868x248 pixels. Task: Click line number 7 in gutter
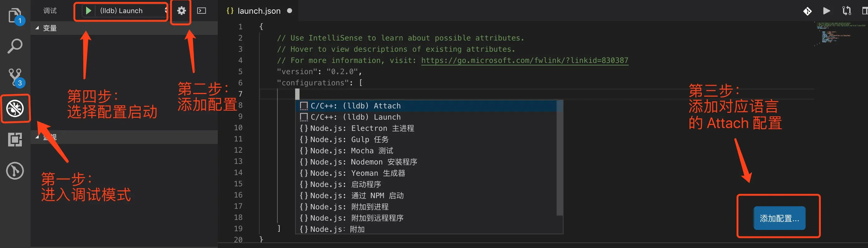coord(240,94)
